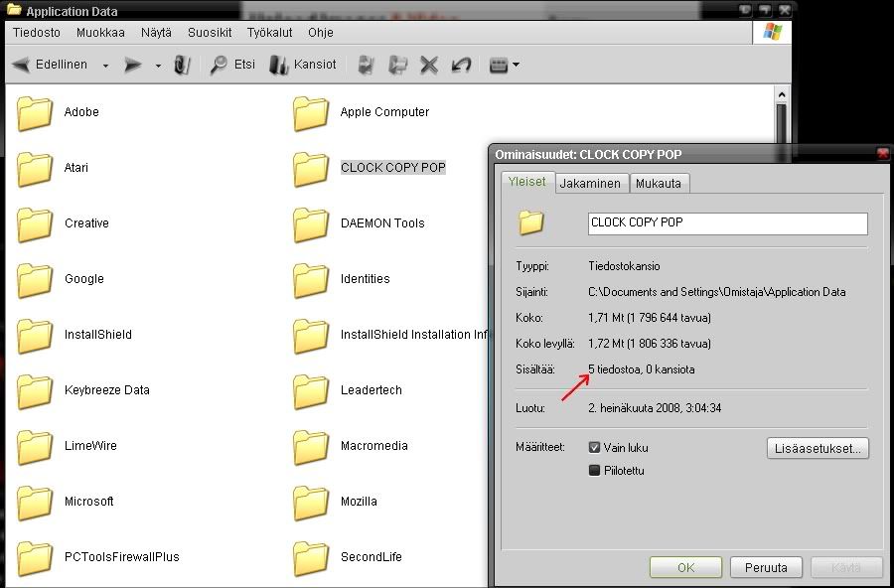
Task: Select the Keybreeze Data folder icon
Action: [x=34, y=391]
